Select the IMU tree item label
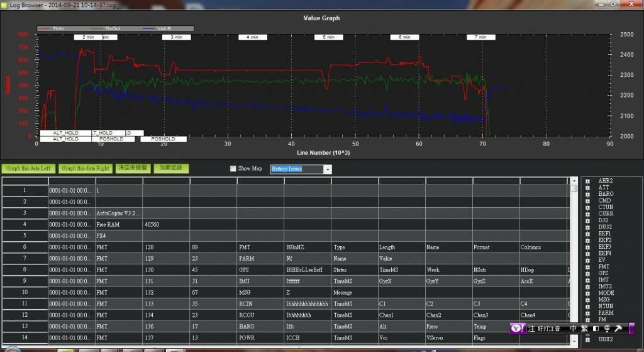This screenshot has height=352, width=644. point(603,280)
